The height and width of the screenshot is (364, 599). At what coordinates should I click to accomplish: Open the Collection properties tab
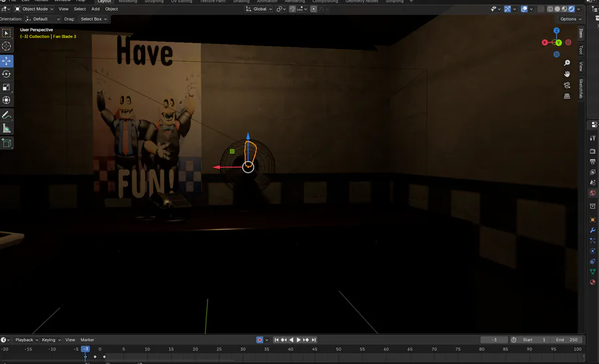[x=592, y=206]
